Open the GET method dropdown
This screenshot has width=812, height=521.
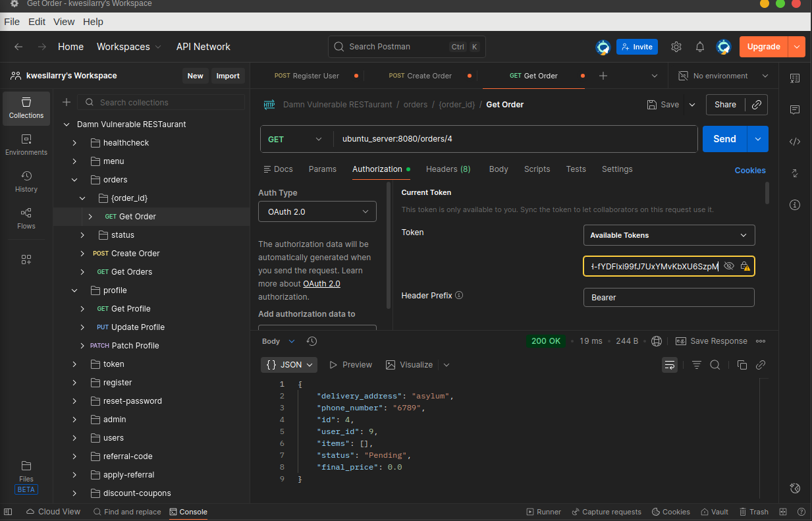pyautogui.click(x=295, y=139)
